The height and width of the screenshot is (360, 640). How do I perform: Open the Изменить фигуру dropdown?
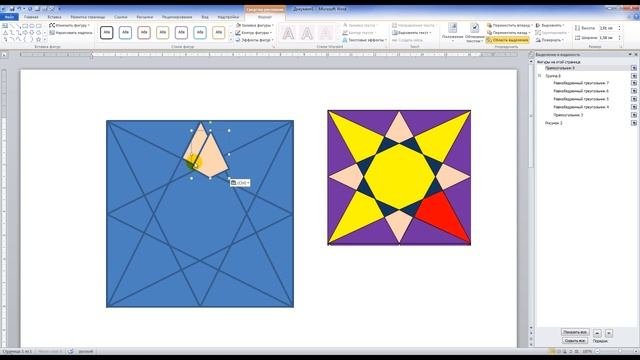pyautogui.click(x=69, y=25)
